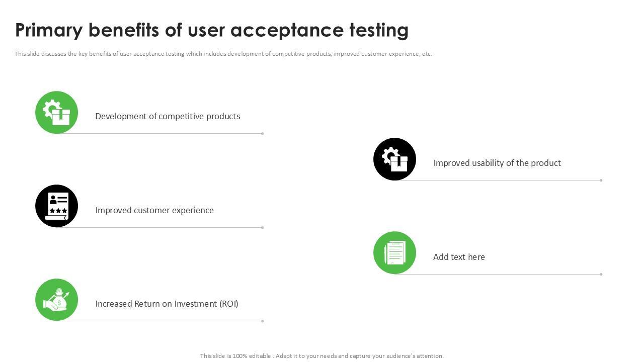Select 'Development of competitive products' text
The image size is (644, 362).
pyautogui.click(x=168, y=116)
